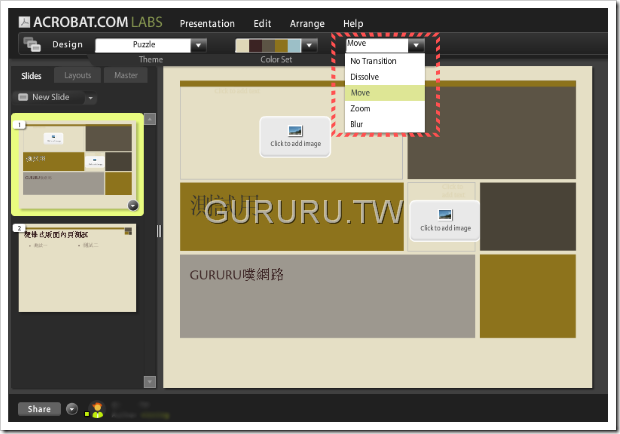This screenshot has height=434, width=620.
Task: Select slide 2 thumbnail
Action: tap(78, 268)
